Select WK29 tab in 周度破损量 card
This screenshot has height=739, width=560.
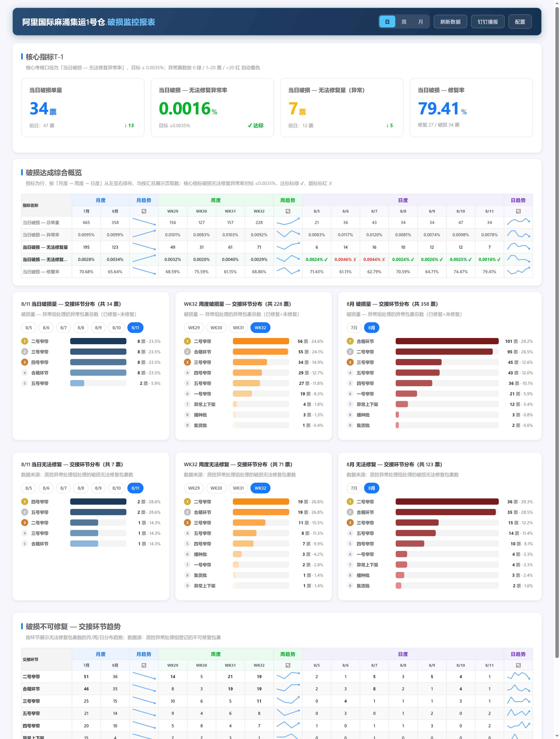tap(194, 327)
